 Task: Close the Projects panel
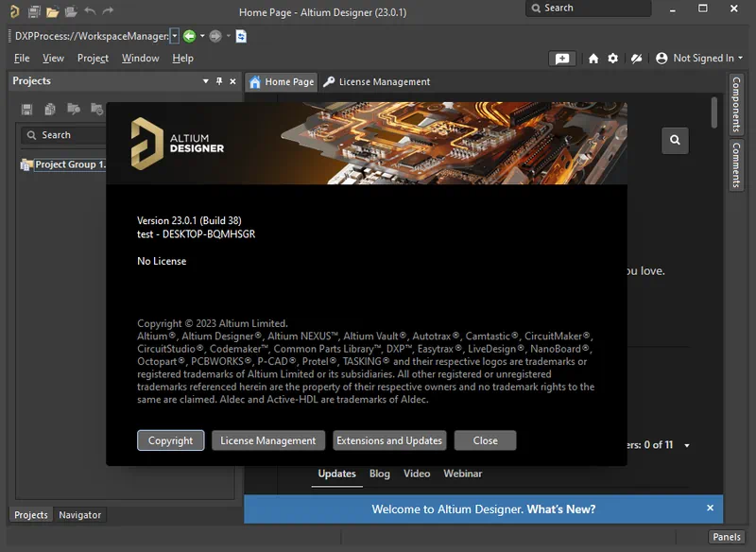232,81
